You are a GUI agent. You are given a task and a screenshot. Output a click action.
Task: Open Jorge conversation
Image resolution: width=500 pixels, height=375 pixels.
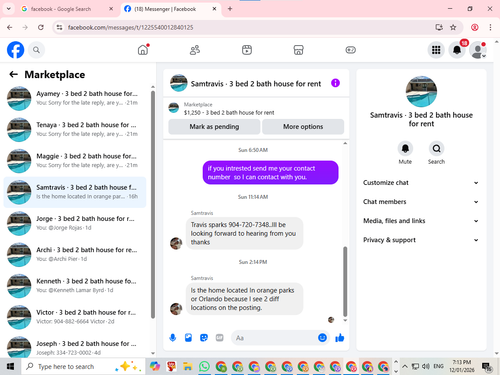tap(75, 223)
